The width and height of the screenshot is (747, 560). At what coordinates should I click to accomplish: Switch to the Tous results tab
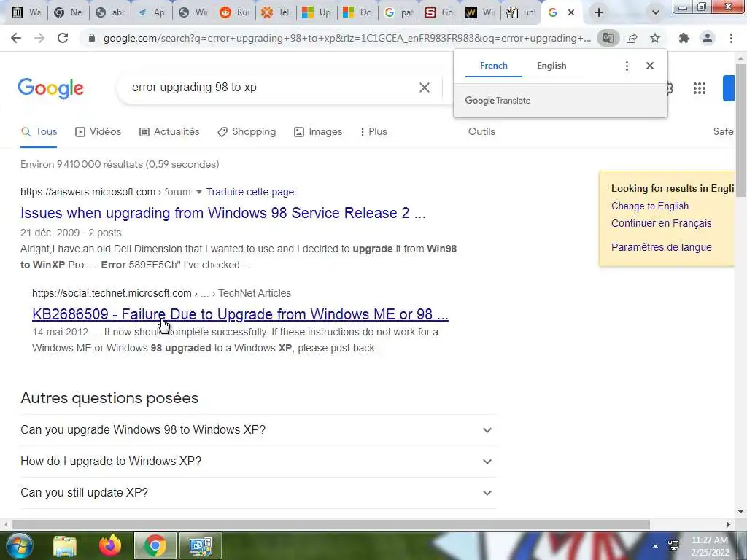pyautogui.click(x=39, y=132)
